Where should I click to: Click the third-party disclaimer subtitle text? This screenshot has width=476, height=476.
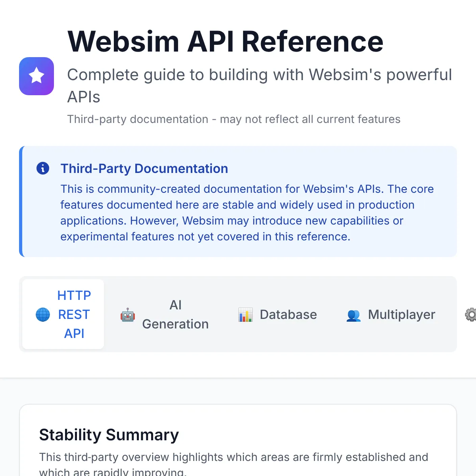[x=234, y=119]
